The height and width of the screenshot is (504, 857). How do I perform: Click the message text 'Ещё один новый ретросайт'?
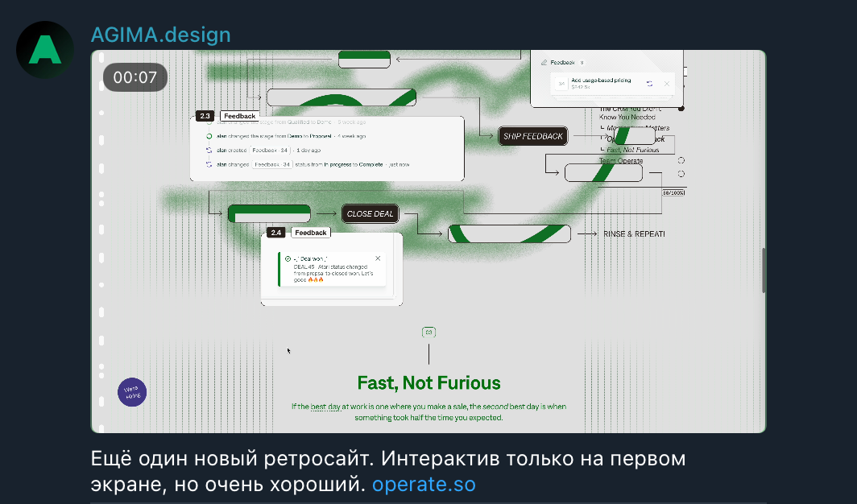(x=233, y=458)
